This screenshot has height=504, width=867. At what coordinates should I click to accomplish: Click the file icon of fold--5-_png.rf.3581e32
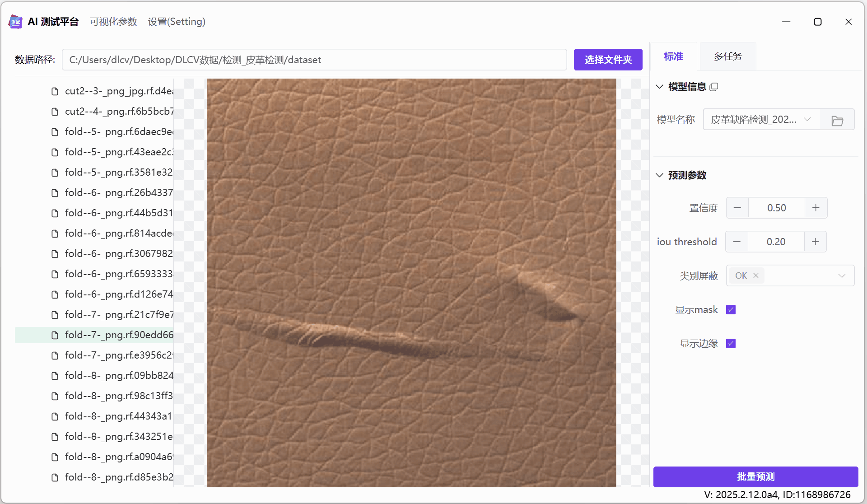55,173
